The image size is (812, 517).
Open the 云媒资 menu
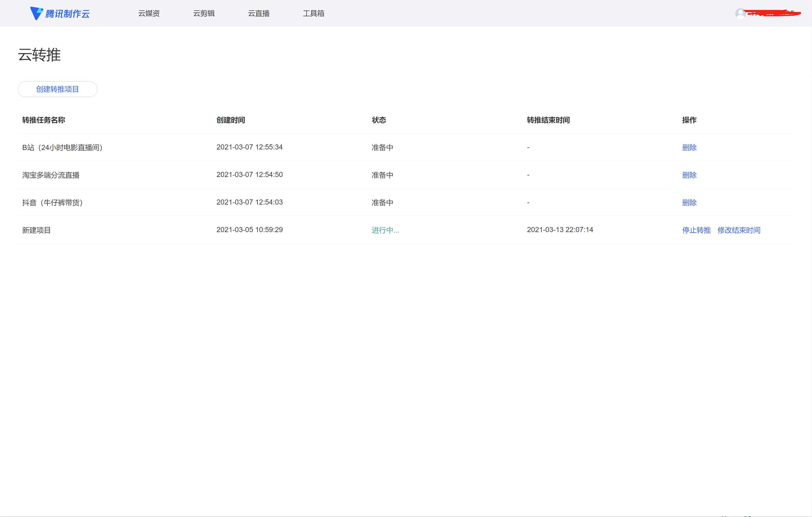pyautogui.click(x=149, y=14)
